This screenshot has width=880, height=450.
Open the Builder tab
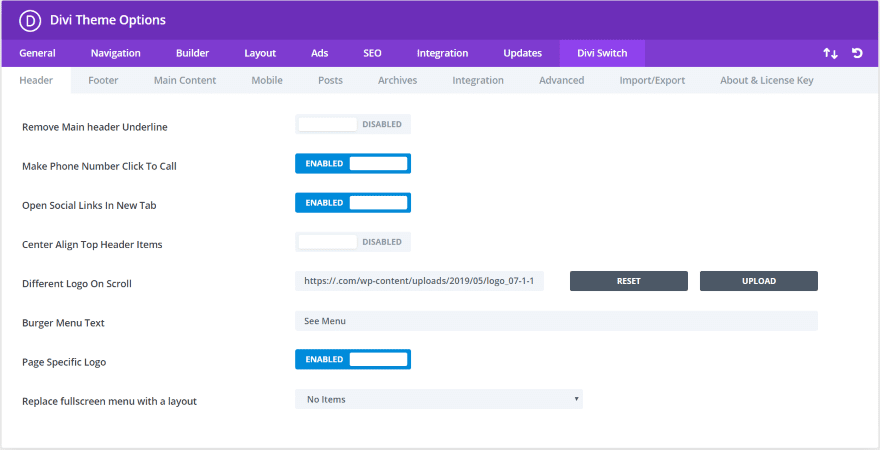(x=192, y=53)
